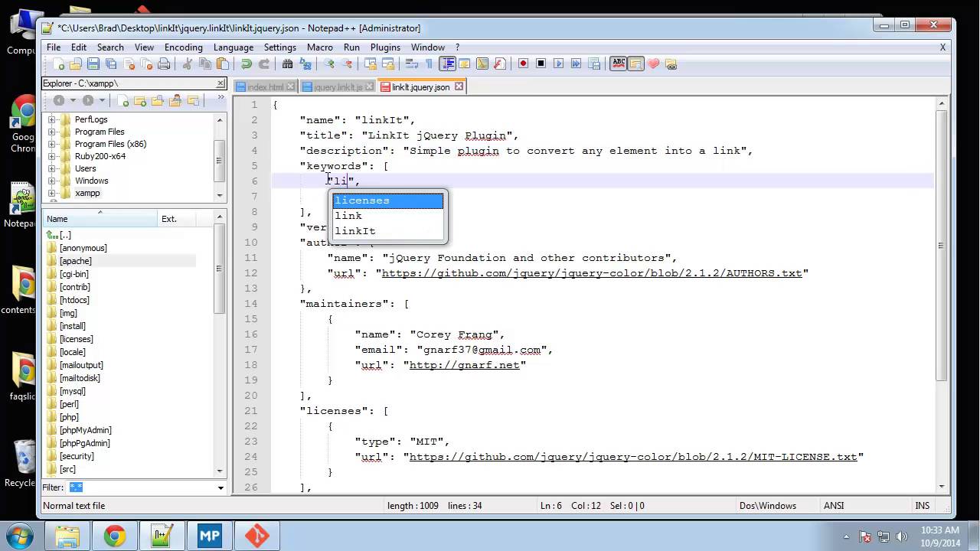Expand the Users folder node
Image resolution: width=980 pixels, height=551 pixels.
point(51,168)
